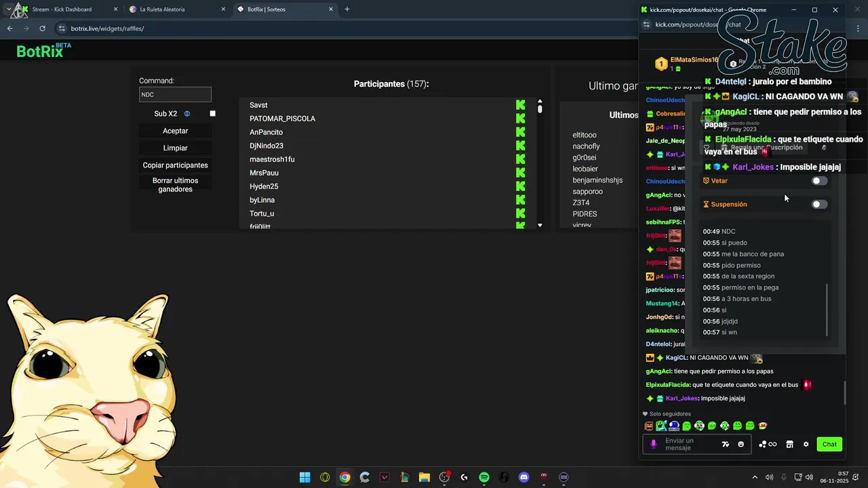
Task: Open the chat shop storefront icon
Action: [x=789, y=444]
